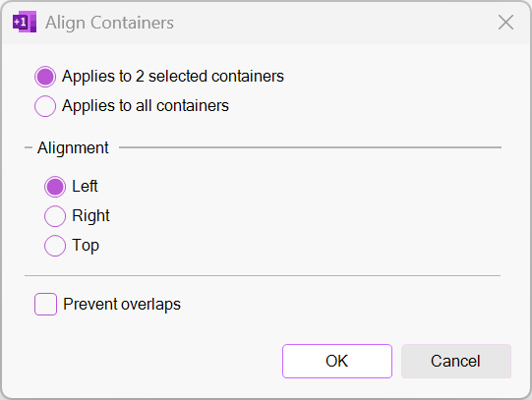Screen dimensions: 532x400
Task: Click the separator line above Prevent overlaps
Action: (x=263, y=276)
